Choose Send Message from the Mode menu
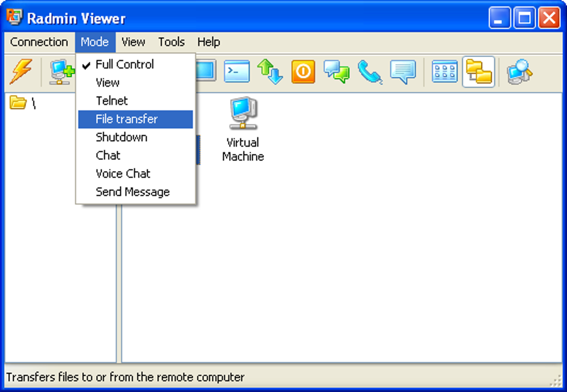Screen dimensions: 567x392 coord(136,192)
